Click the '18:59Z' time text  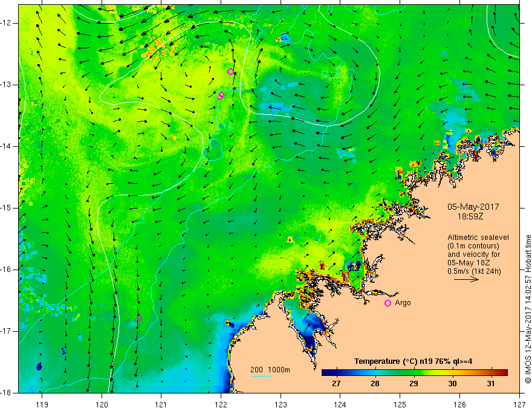pos(470,216)
